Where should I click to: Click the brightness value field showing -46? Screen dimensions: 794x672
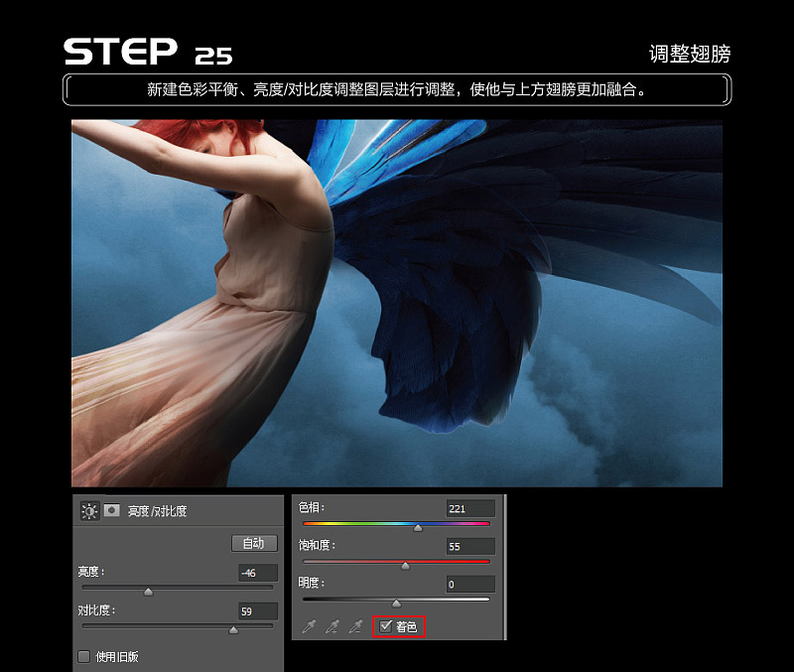click(258, 573)
